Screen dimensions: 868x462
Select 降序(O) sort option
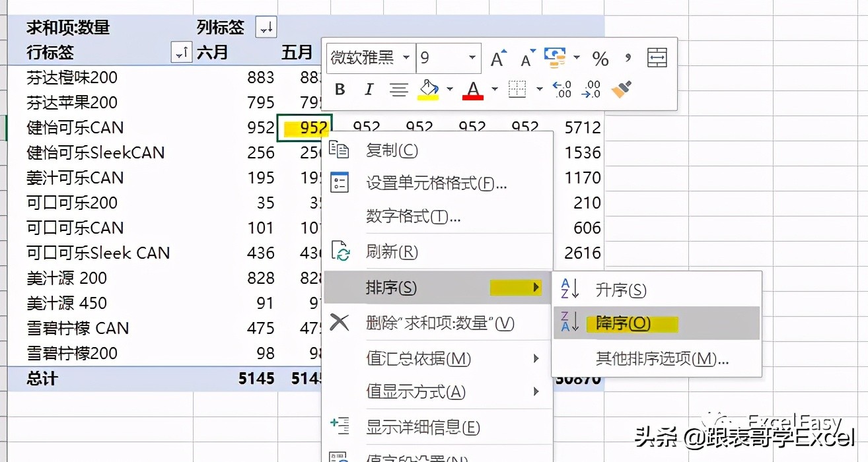657,323
